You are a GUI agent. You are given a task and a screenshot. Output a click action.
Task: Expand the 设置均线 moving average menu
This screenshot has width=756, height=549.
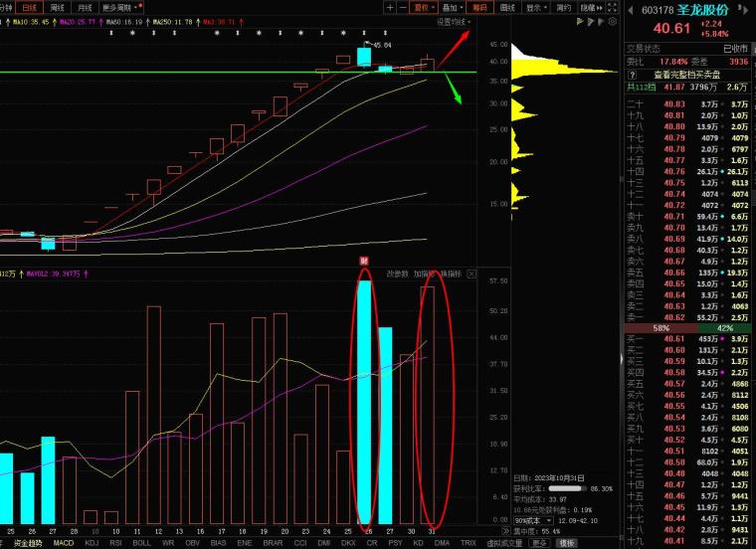coord(452,20)
